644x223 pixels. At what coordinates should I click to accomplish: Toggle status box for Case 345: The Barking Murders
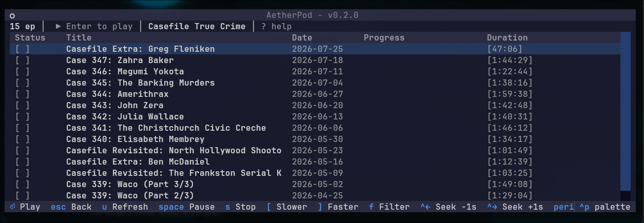coord(23,83)
